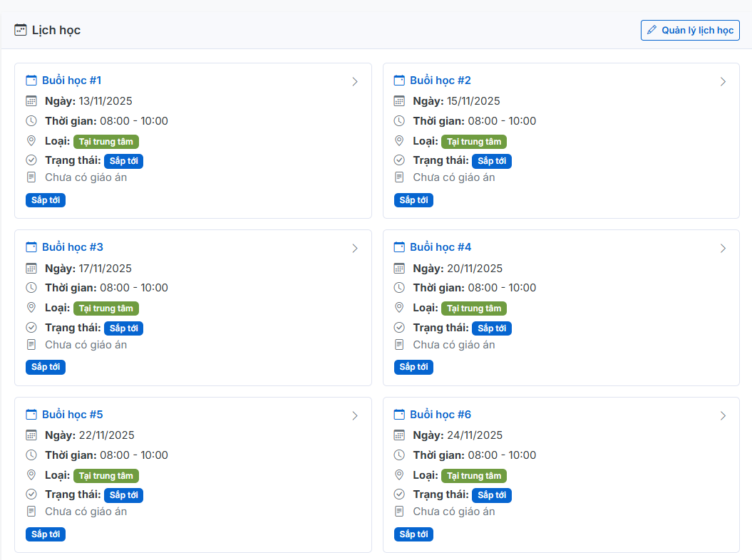Image resolution: width=752 pixels, height=560 pixels.
Task: Open the Buổi học #3 title link
Action: [72, 247]
